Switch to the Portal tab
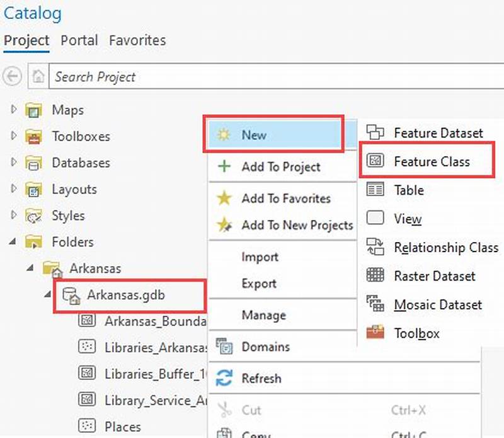The image size is (504, 438). pyautogui.click(x=79, y=40)
